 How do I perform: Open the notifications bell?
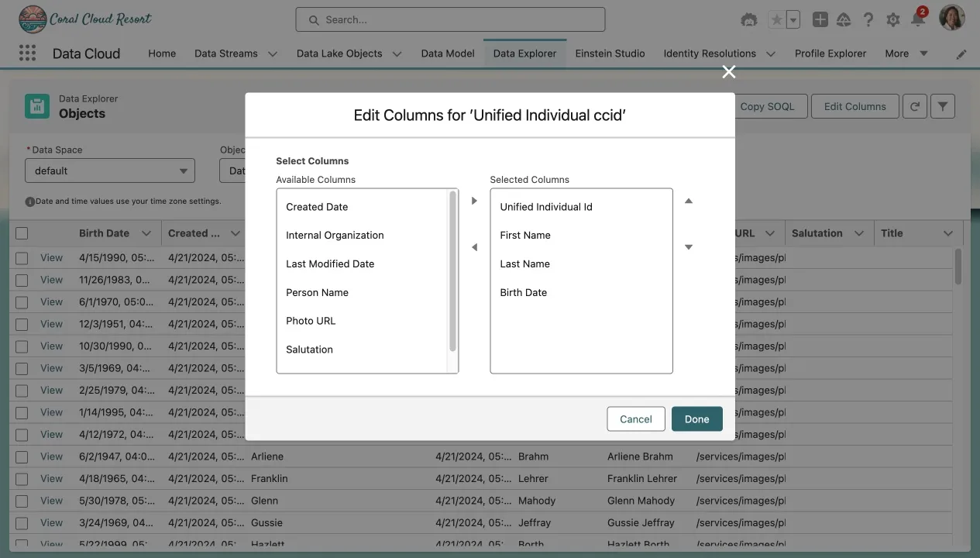coord(918,20)
